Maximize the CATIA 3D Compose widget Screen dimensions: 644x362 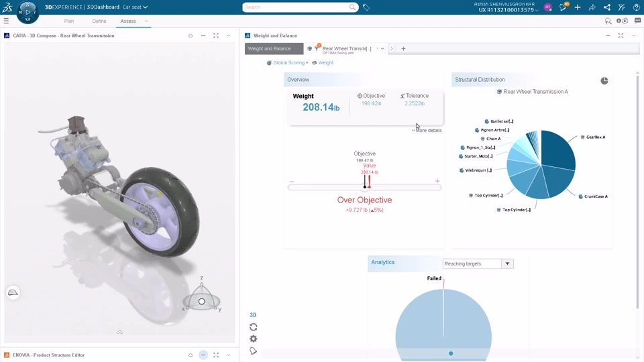point(216,36)
